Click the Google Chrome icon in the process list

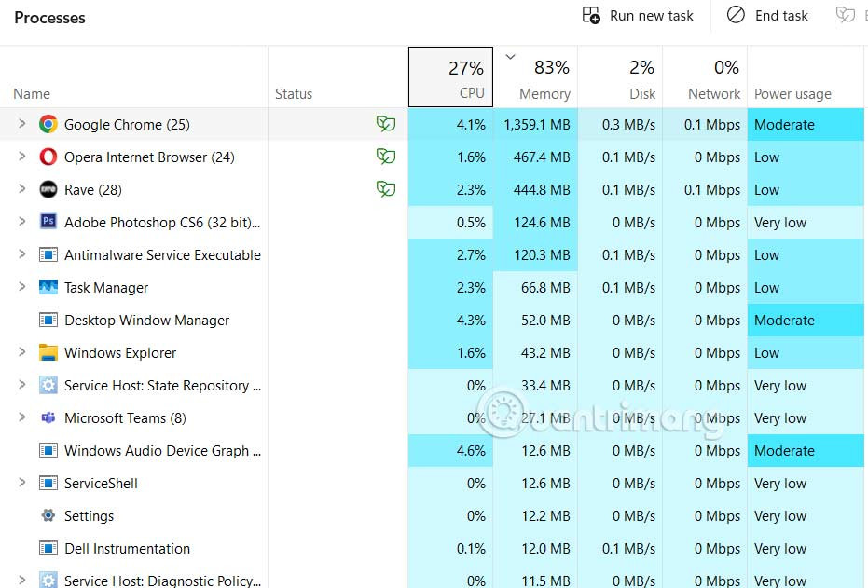point(48,124)
